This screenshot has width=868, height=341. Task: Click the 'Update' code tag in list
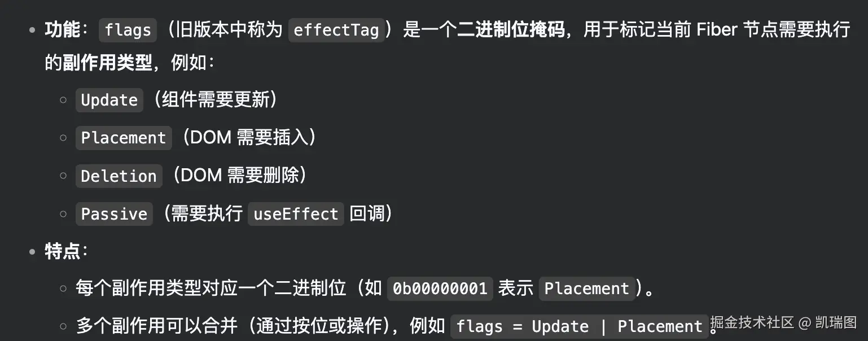coord(109,100)
